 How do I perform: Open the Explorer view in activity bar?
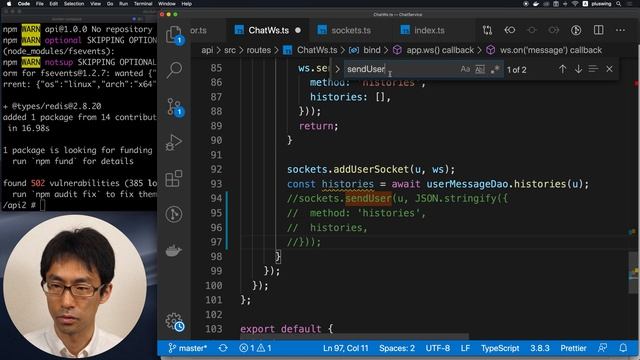point(174,34)
